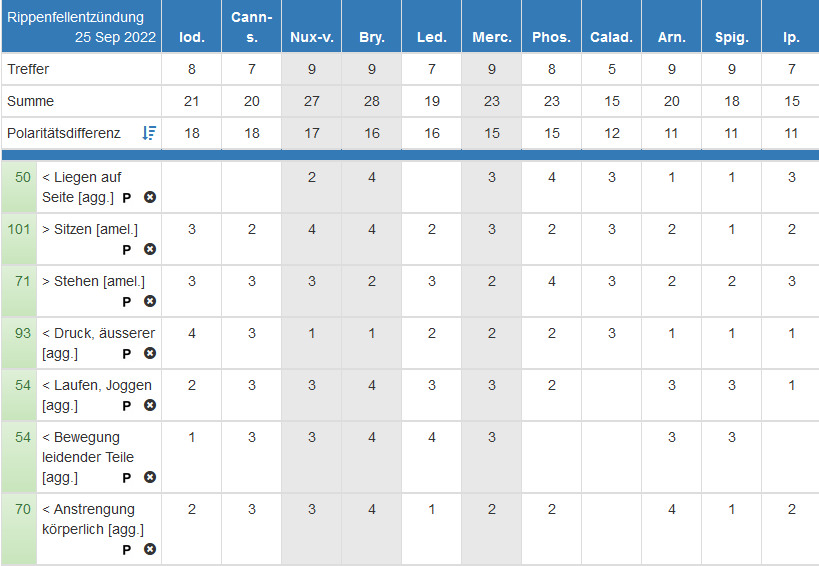Remove 'Bewegung leidender Teile' symptom
The height and width of the screenshot is (566, 819).
(x=150, y=477)
